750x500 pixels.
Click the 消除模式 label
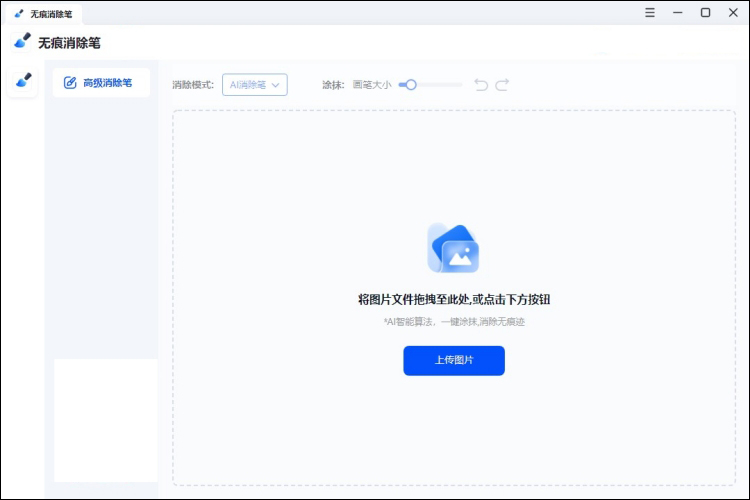193,85
